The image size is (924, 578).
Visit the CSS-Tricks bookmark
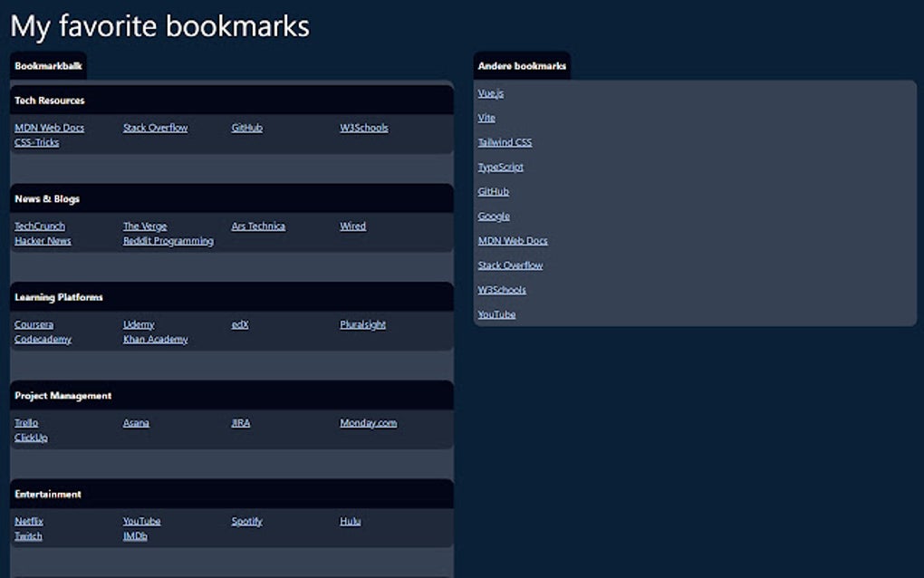click(x=36, y=142)
